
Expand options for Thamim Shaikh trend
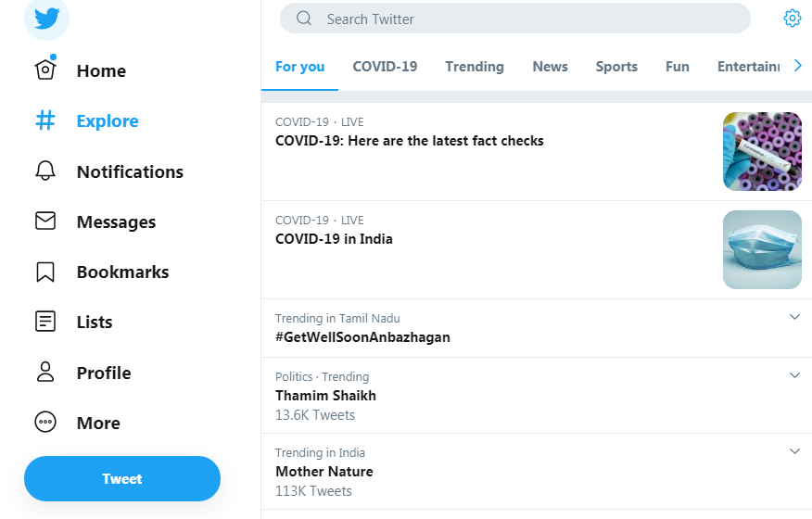(794, 375)
